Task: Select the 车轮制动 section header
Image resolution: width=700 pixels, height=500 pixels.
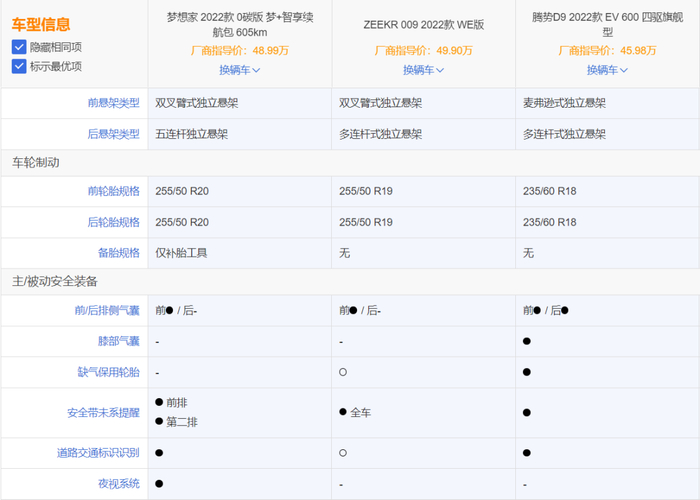Action: pyautogui.click(x=36, y=162)
